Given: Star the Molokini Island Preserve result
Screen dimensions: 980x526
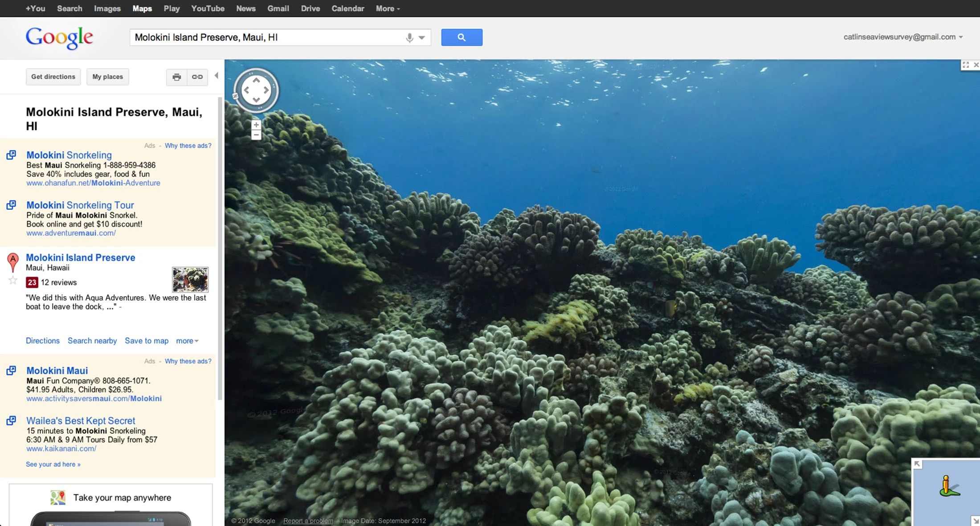Looking at the screenshot, I should pyautogui.click(x=13, y=280).
